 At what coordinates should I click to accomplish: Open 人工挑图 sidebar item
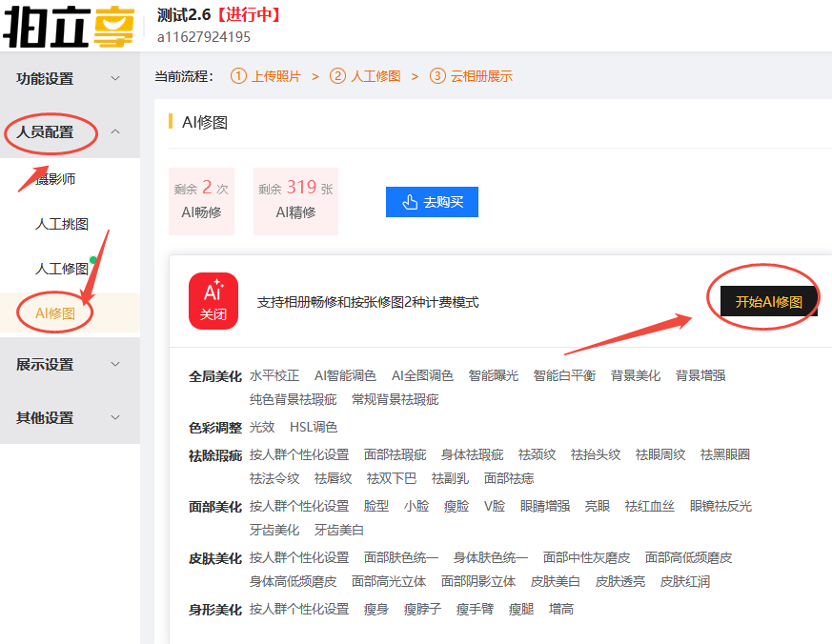click(62, 224)
